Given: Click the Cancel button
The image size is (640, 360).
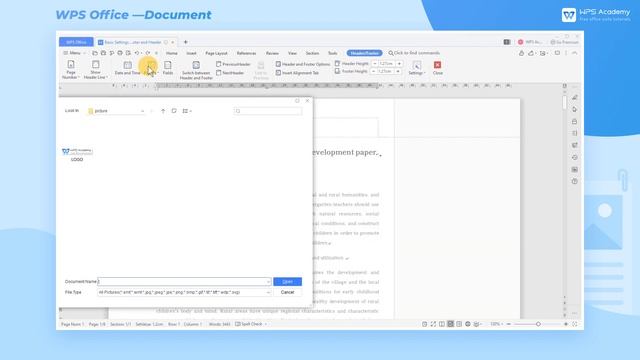Looking at the screenshot, I should point(287,292).
